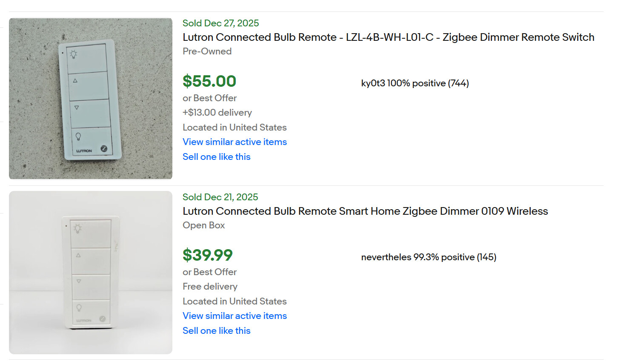Click the Open Box condition label
Screen dimensions: 621x364
[x=203, y=225]
